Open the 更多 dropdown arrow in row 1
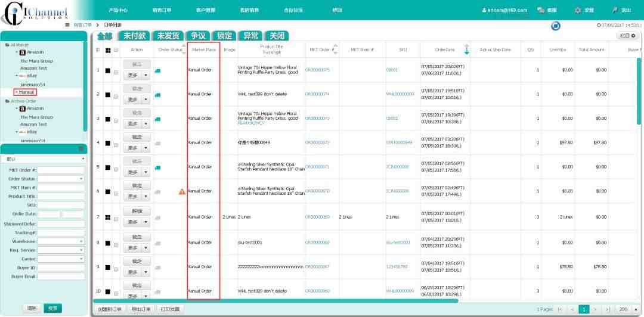This screenshot has height=317, width=644. coord(146,76)
